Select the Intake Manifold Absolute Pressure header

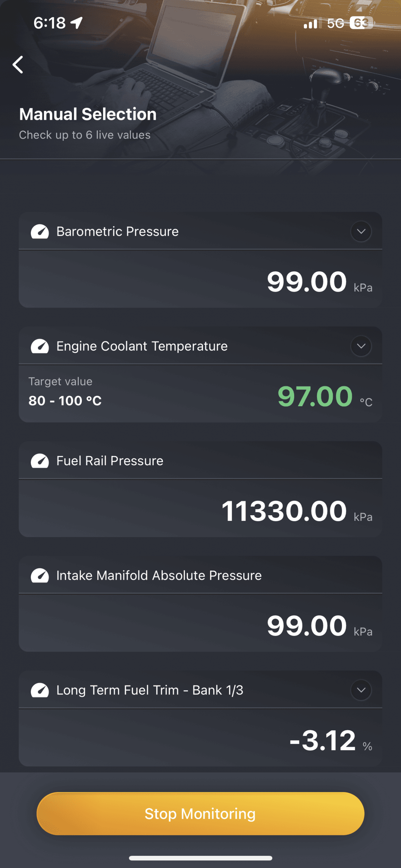tap(159, 575)
